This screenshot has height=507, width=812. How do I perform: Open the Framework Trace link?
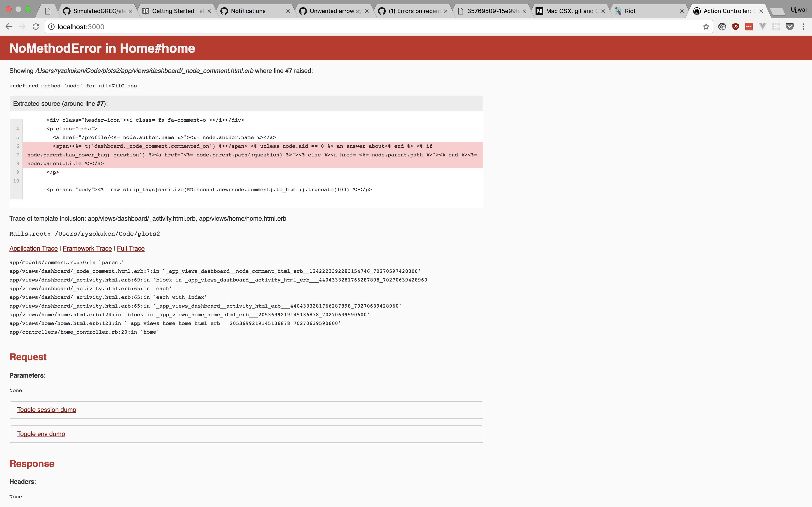[x=87, y=248]
